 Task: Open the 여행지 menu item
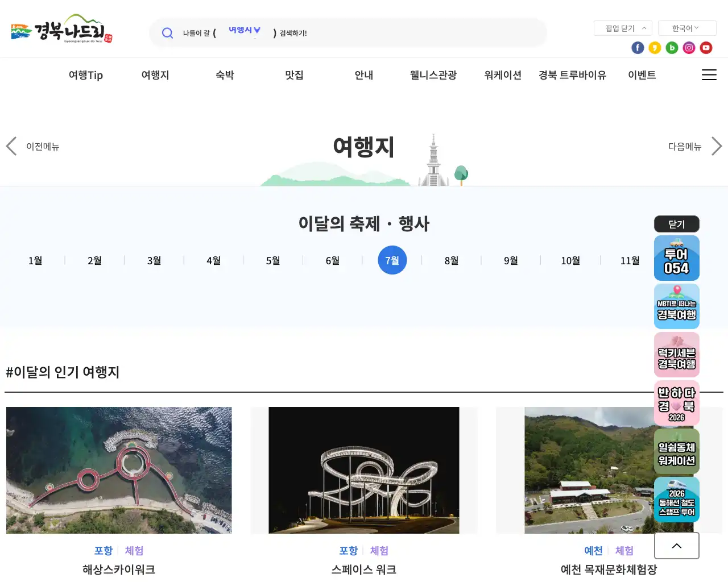point(155,75)
